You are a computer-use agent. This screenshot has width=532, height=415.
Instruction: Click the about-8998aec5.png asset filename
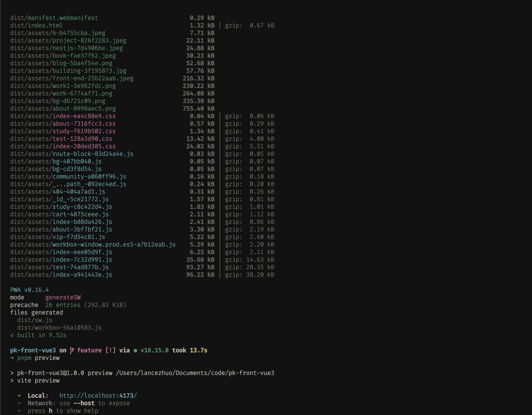point(84,109)
